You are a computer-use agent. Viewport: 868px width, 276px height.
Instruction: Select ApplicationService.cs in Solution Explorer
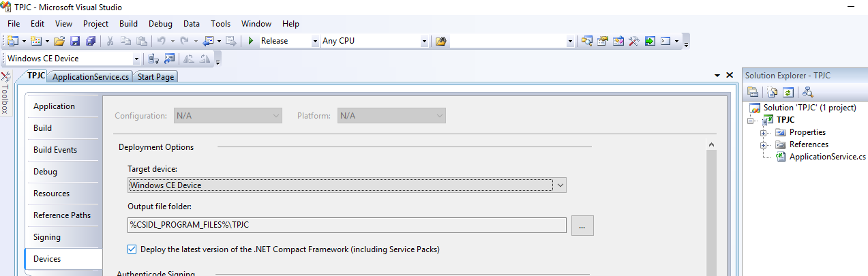827,157
